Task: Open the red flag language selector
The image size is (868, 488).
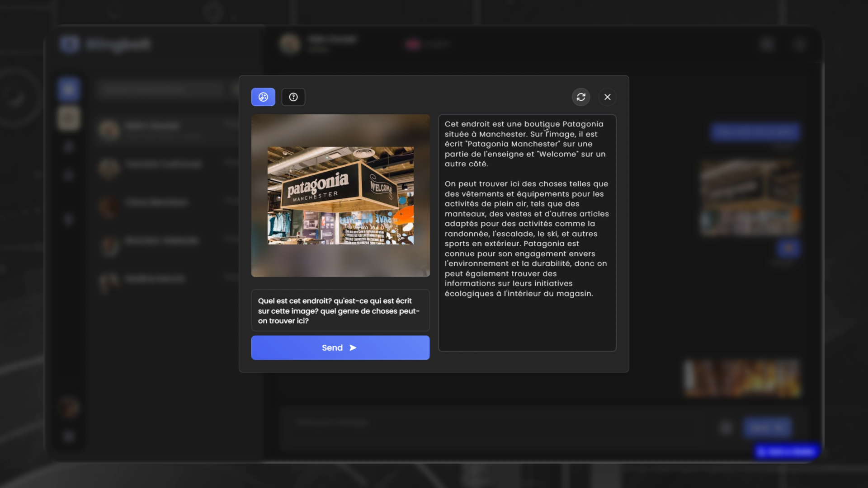Action: pos(413,44)
